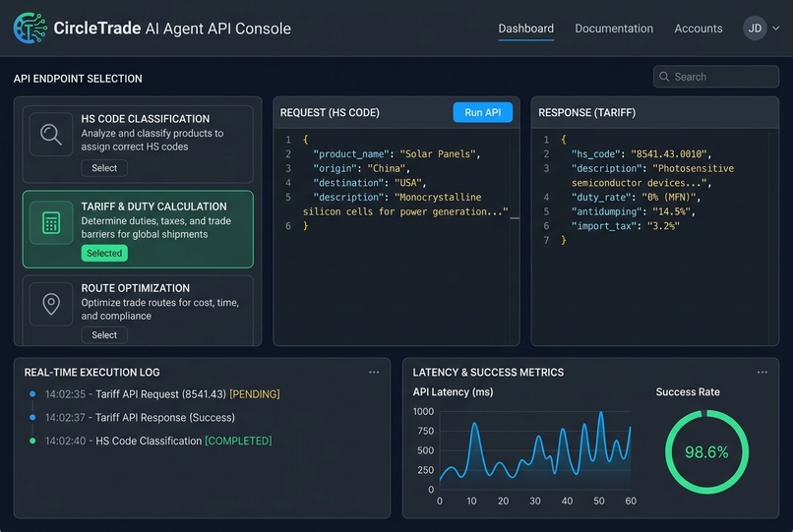This screenshot has height=532, width=793.
Task: Go to the Accounts tab
Action: 699,29
